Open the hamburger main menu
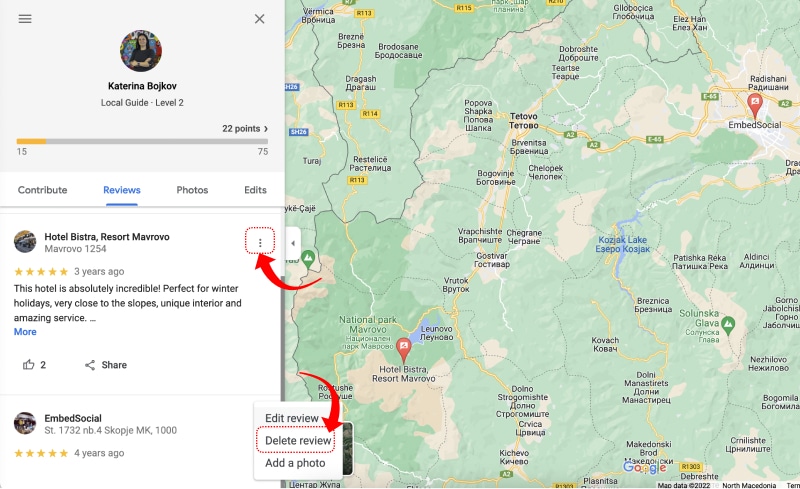800x489 pixels. click(x=25, y=19)
